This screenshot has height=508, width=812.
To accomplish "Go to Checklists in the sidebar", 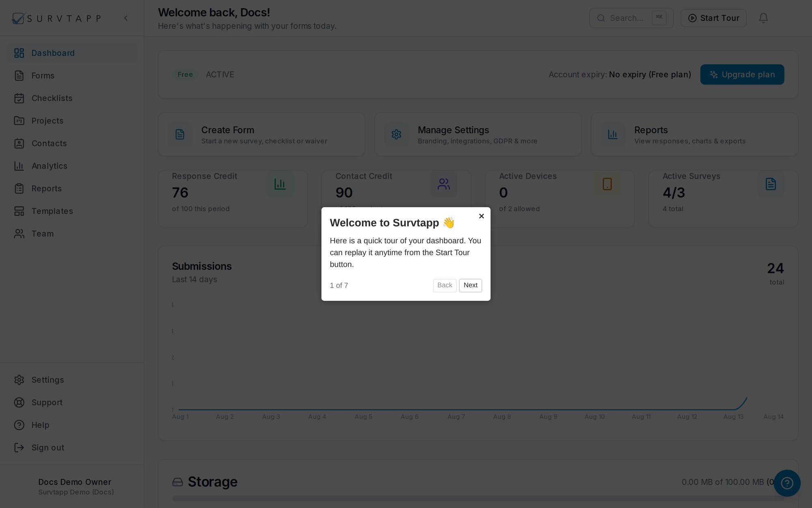I will [72, 98].
